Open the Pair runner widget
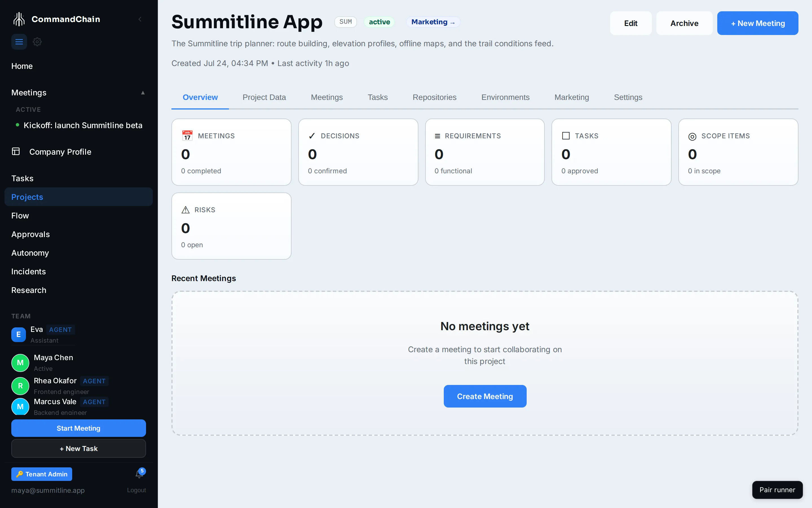Viewport: 812px width, 508px height. point(777,490)
